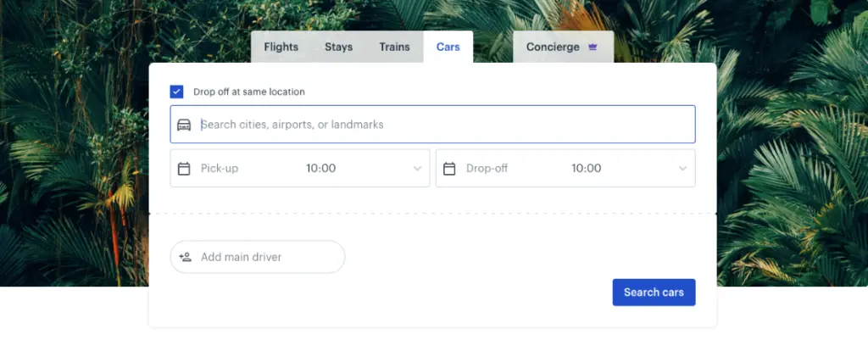Click the Search cars button
This screenshot has width=868, height=340.
click(654, 293)
